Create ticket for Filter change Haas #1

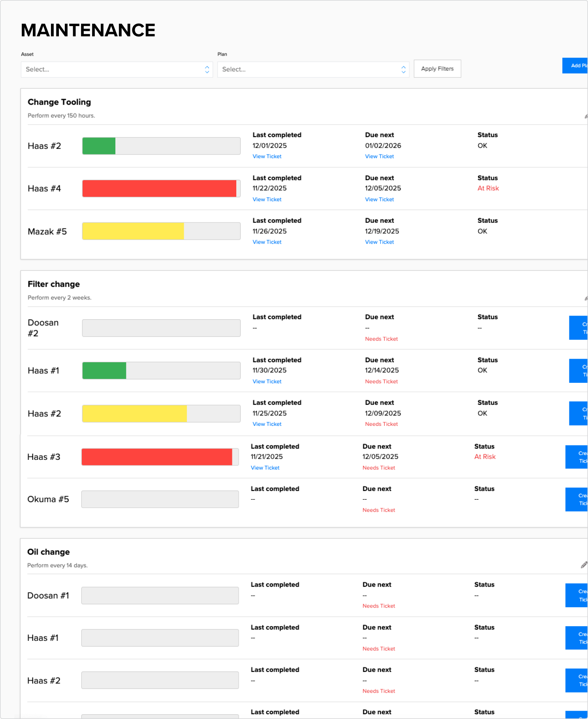coord(579,371)
